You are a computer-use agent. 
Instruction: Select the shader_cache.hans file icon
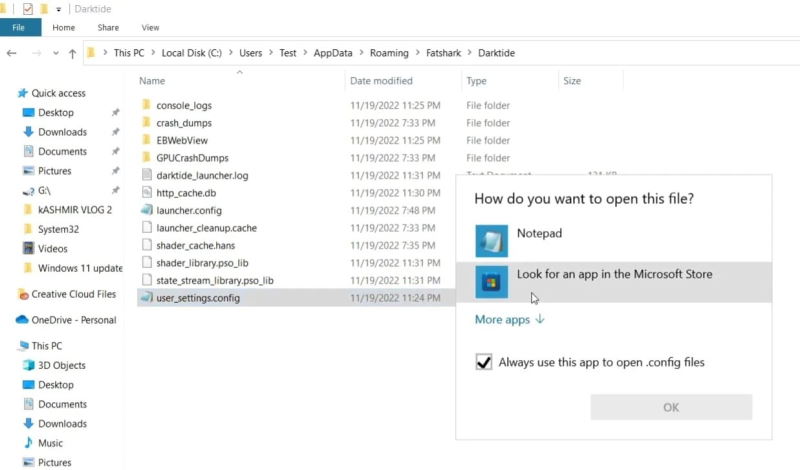(147, 245)
